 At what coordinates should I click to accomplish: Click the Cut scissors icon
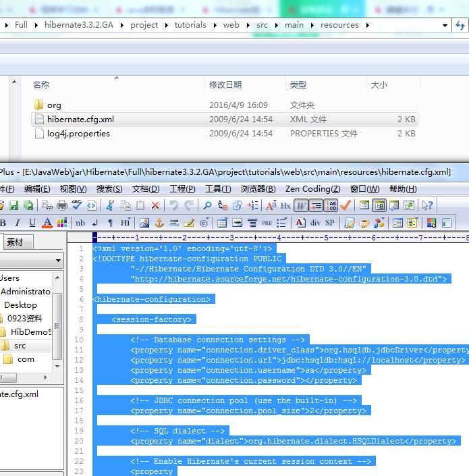point(110,205)
